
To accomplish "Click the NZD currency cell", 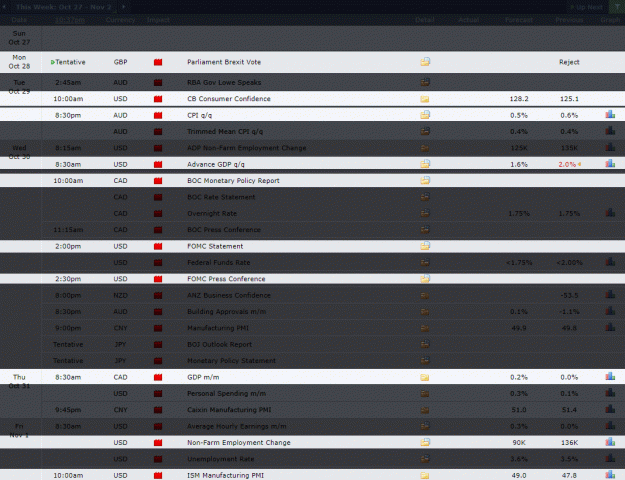I will tap(120, 295).
